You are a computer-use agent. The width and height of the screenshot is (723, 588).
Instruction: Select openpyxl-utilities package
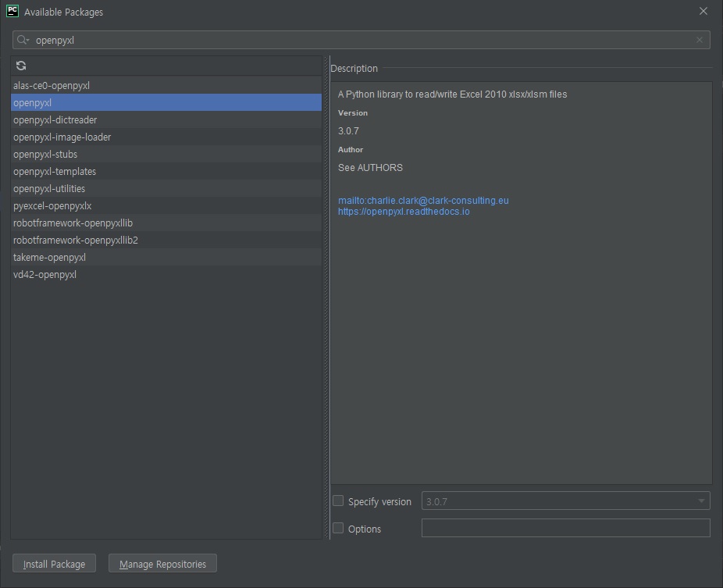coord(166,189)
